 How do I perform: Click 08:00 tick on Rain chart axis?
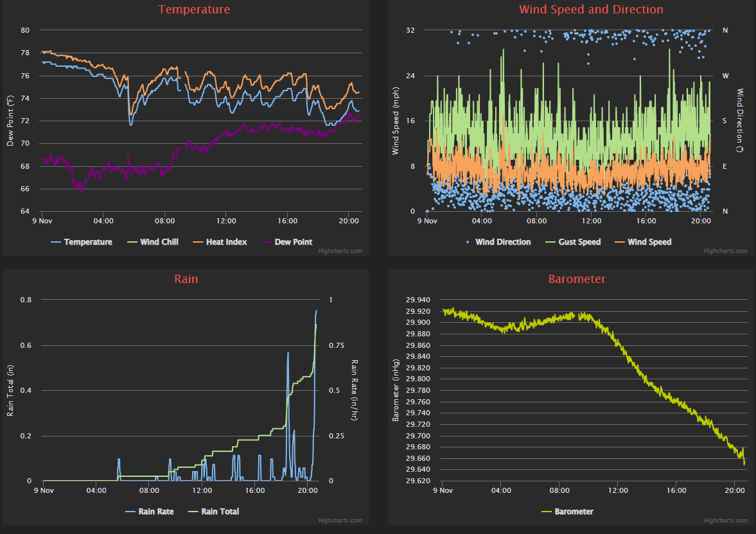point(149,490)
